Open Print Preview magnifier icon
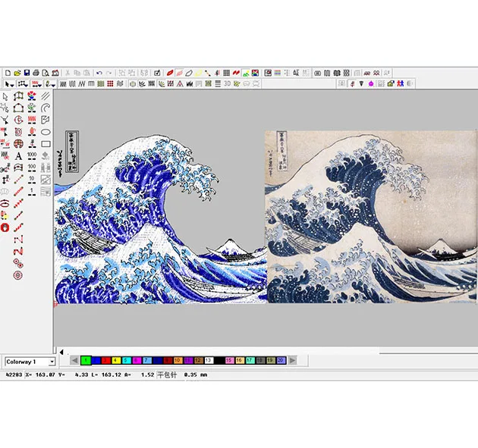478x448 pixels. tap(46, 73)
